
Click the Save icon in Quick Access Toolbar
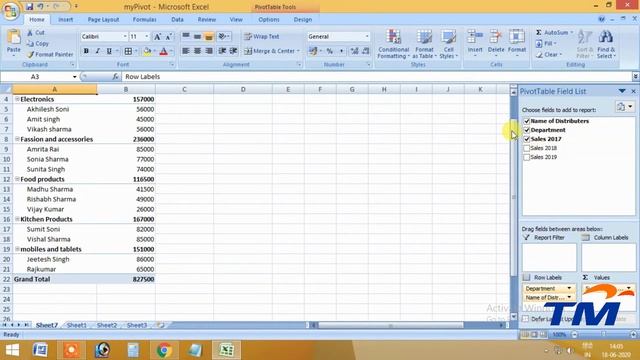29,7
